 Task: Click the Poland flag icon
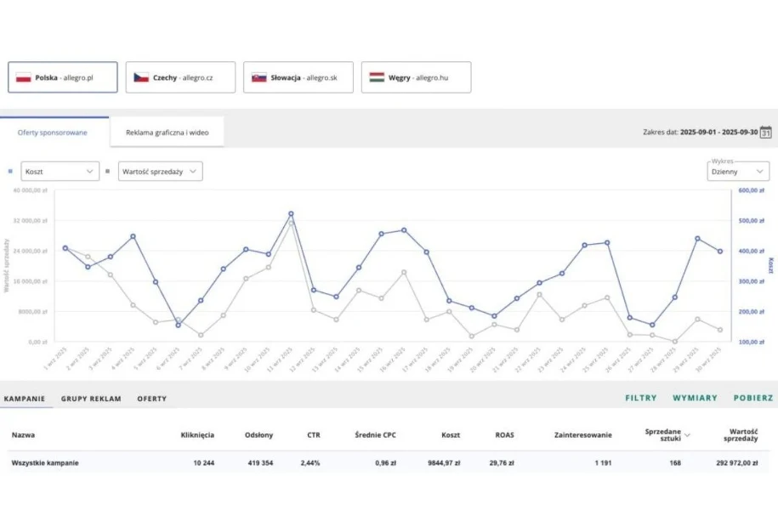(x=24, y=77)
